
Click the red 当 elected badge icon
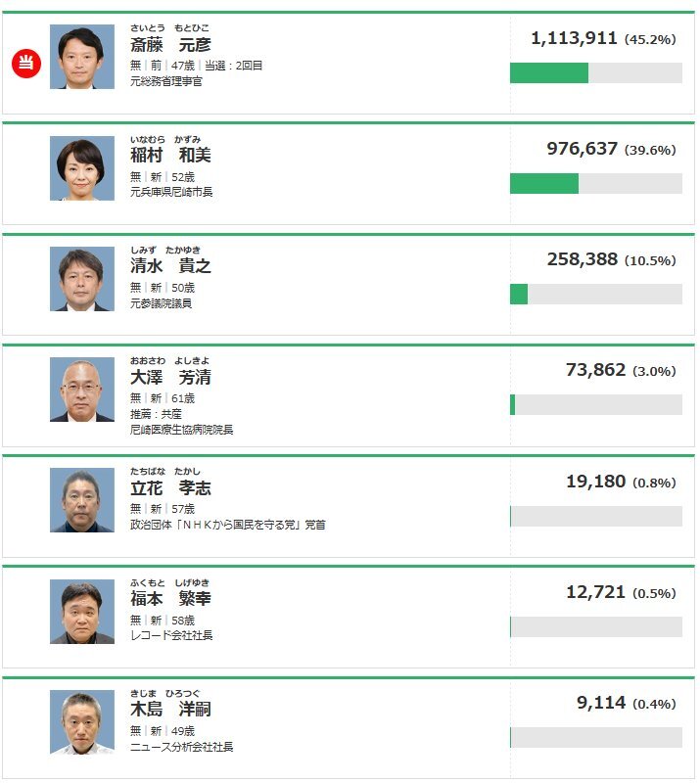26,64
